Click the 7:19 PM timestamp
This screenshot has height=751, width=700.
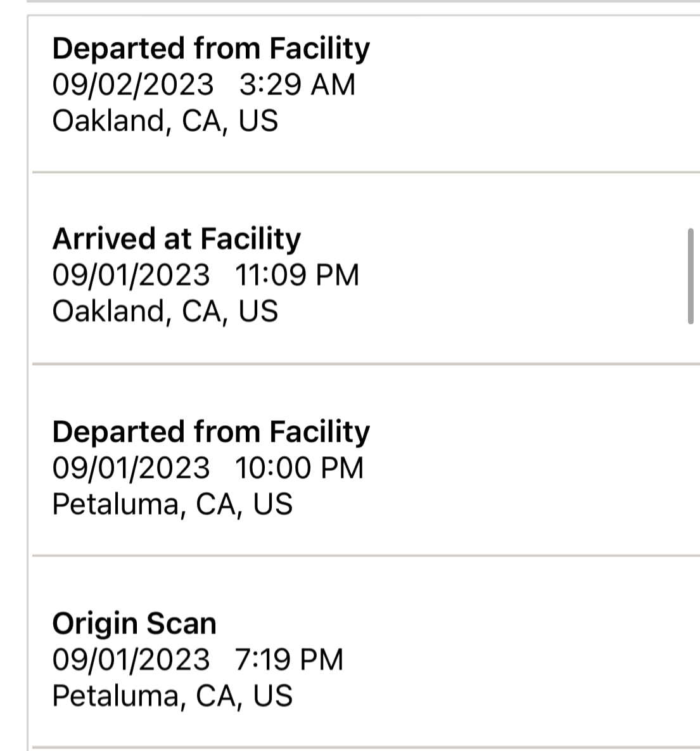coord(289,660)
